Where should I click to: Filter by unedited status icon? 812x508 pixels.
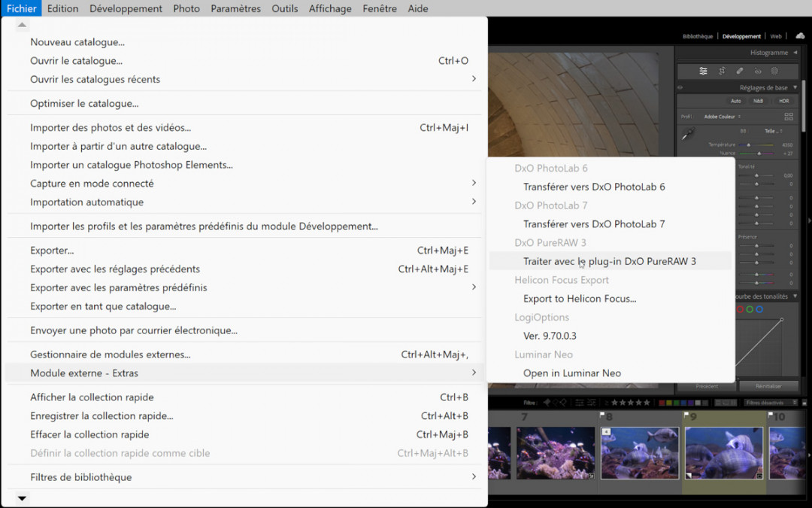click(592, 403)
